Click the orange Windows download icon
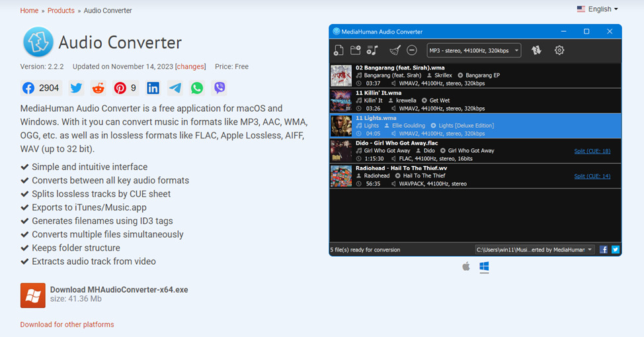The width and height of the screenshot is (644, 337). coord(33,295)
